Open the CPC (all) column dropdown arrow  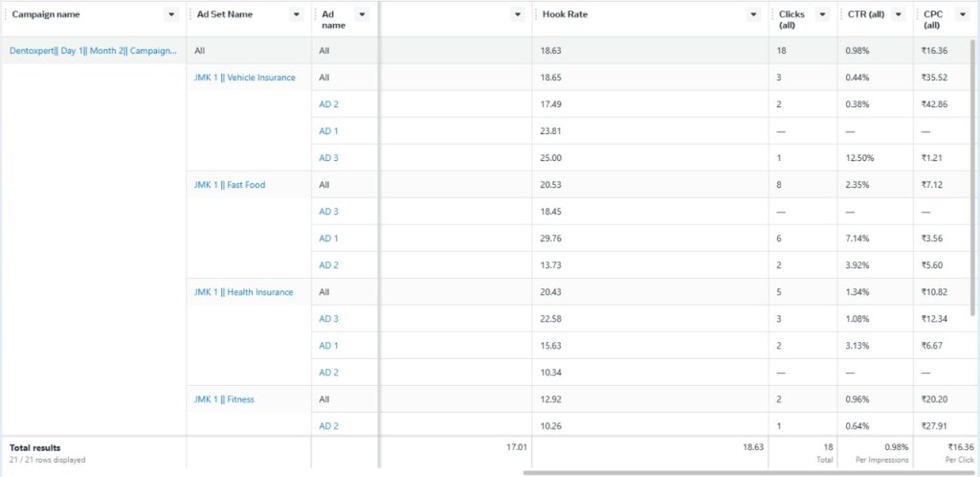pos(963,14)
